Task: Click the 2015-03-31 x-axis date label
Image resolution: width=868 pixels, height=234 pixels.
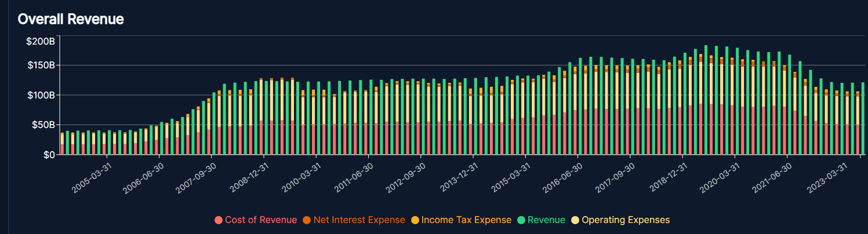Action: coord(511,178)
